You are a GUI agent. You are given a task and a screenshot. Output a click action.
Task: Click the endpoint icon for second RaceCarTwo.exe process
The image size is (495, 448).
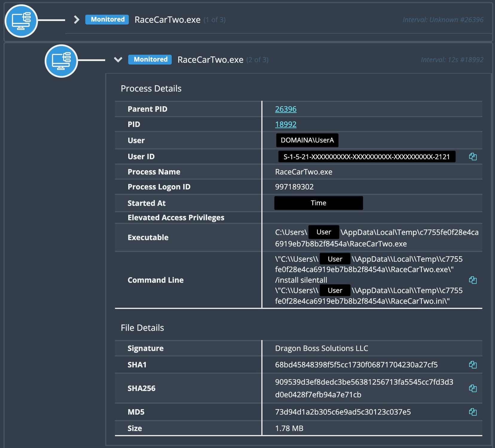coord(61,61)
